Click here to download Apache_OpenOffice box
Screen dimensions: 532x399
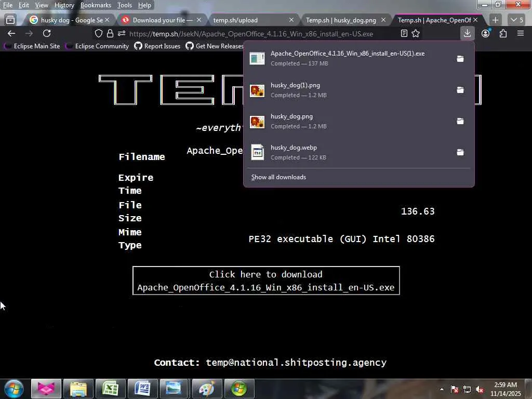[x=266, y=281]
